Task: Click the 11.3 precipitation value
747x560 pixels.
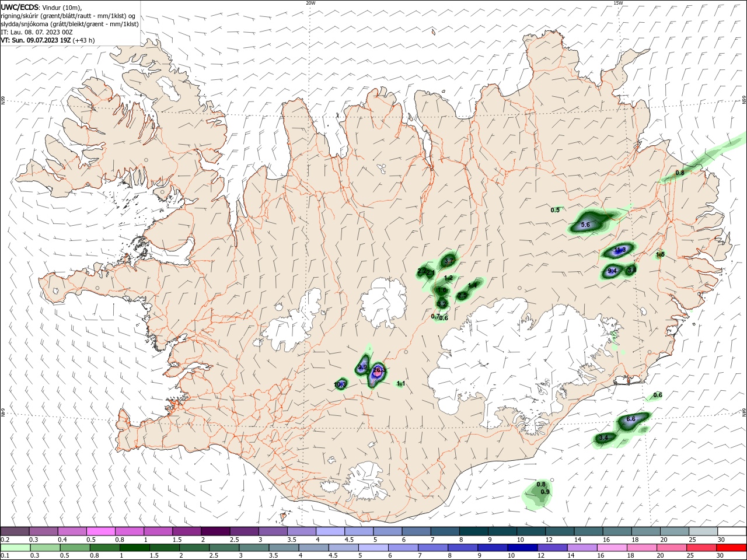Action: coord(620,250)
